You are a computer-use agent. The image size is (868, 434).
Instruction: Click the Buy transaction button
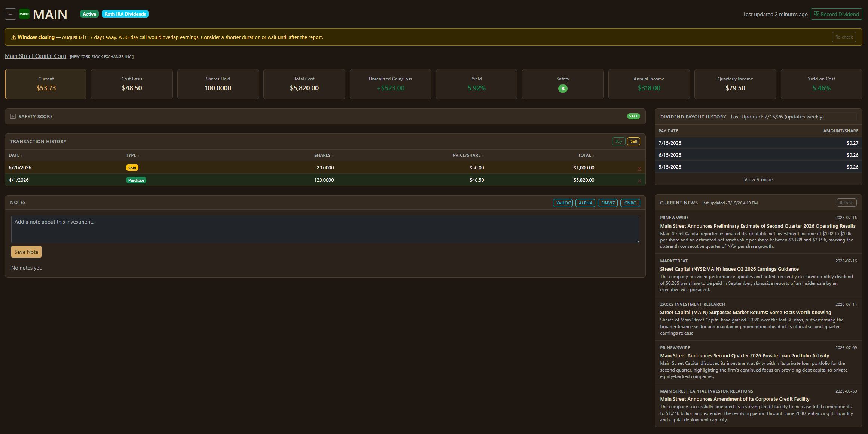click(x=619, y=141)
